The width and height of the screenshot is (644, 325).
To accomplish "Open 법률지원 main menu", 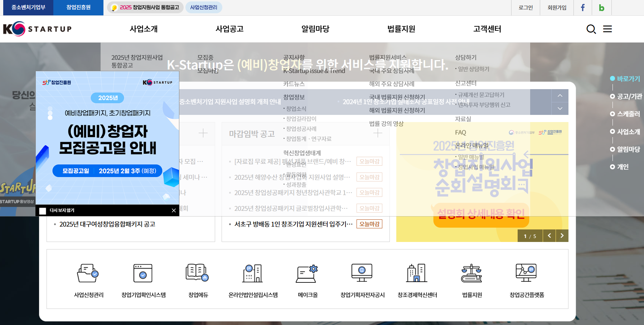I will (401, 29).
